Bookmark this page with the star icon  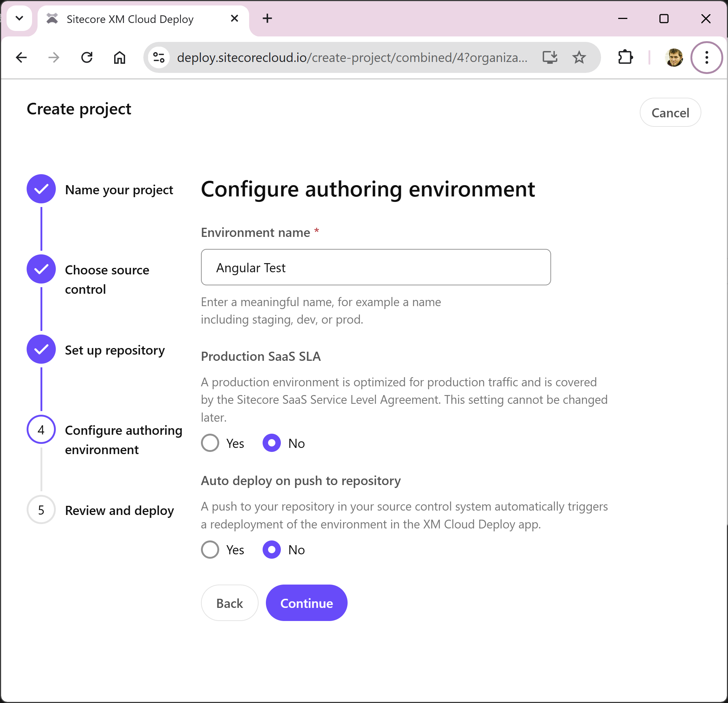[x=579, y=58]
